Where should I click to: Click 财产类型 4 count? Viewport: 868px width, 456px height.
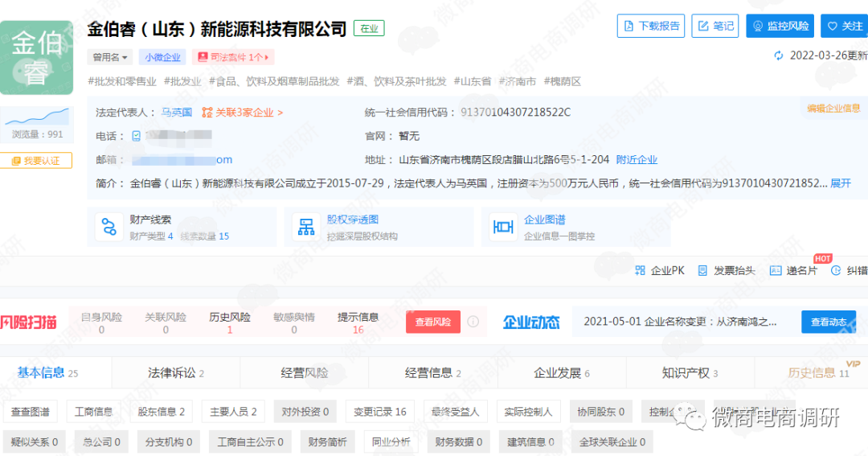(x=152, y=236)
